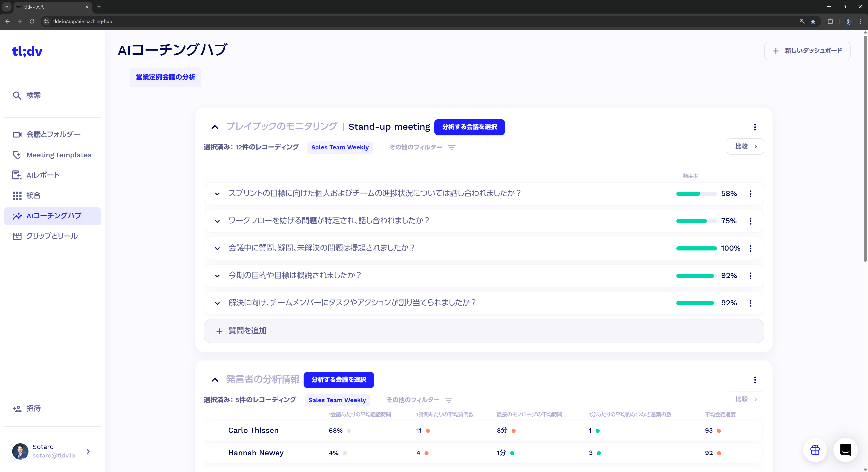Open 統合 integrations grid icon

(17, 196)
